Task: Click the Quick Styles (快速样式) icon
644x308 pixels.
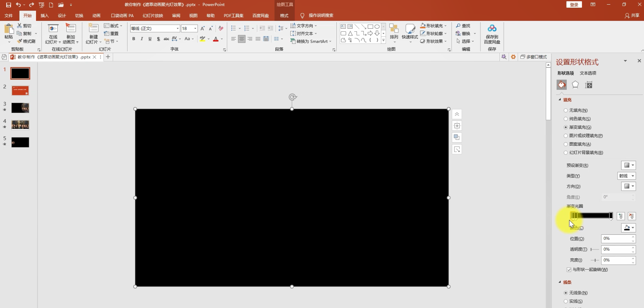Action: tap(410, 29)
